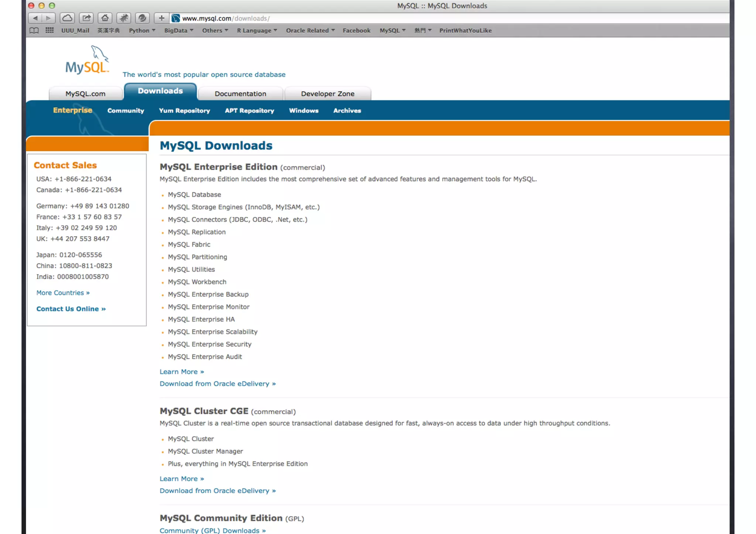Open the Facebook bookmark
The width and height of the screenshot is (756, 534).
pos(356,31)
